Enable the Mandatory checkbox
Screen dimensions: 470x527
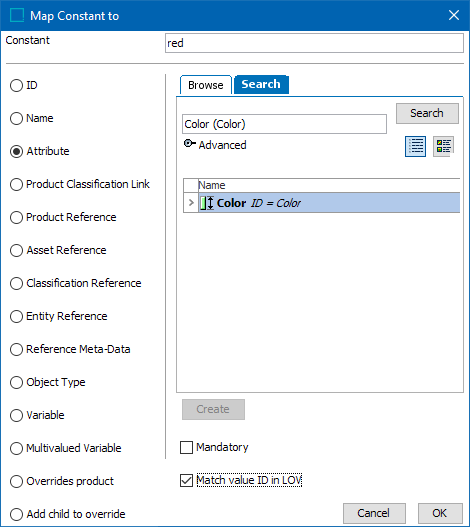(186, 448)
